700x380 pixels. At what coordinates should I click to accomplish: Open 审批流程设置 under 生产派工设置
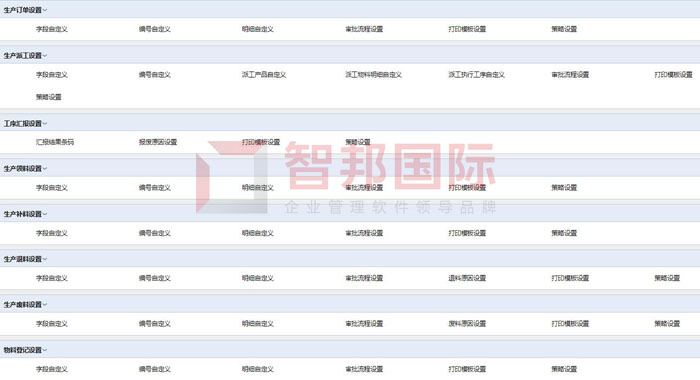click(x=570, y=75)
